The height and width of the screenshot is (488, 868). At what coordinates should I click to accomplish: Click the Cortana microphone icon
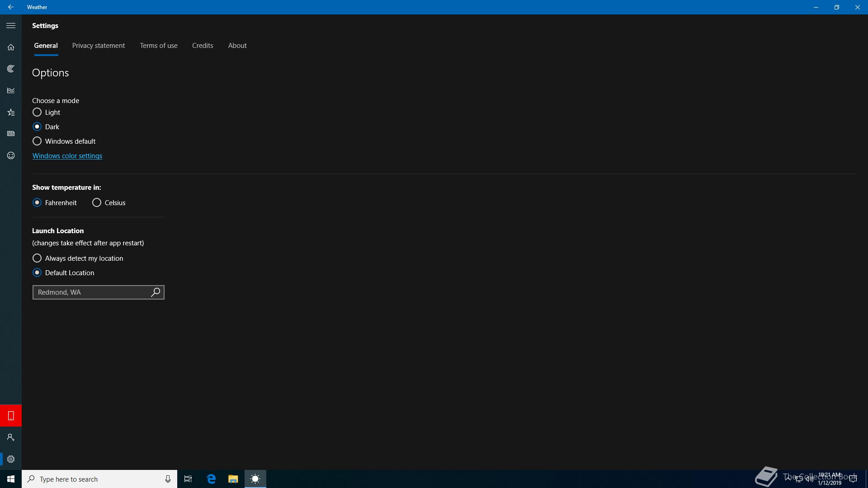click(168, 479)
